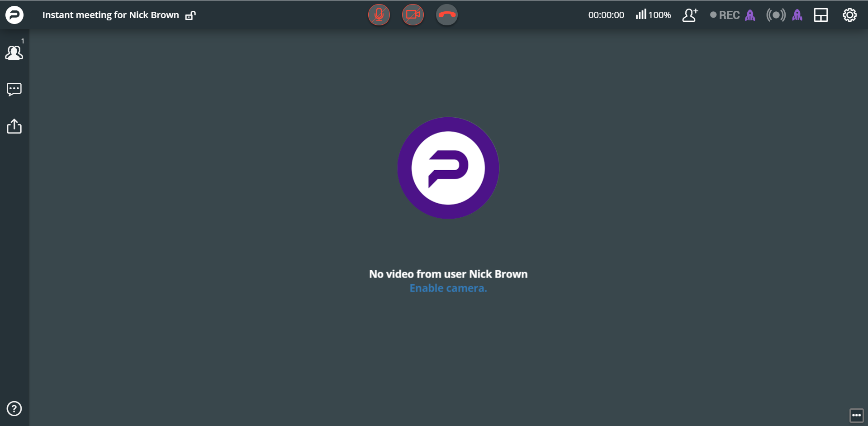This screenshot has width=868, height=426.
Task: Open the share content panel
Action: pyautogui.click(x=14, y=126)
